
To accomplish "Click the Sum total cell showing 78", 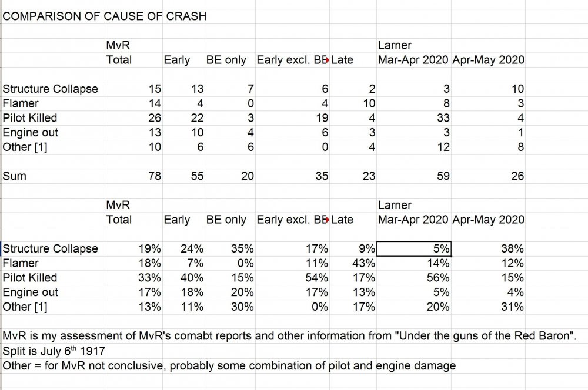I will click(155, 176).
